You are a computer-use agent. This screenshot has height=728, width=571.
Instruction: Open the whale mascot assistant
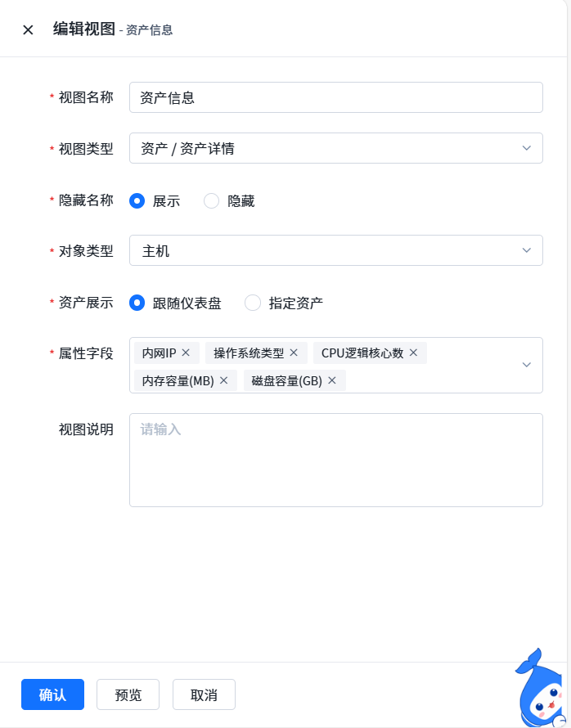click(x=541, y=690)
